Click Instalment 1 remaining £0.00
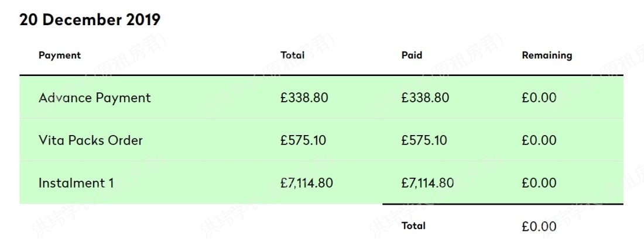644x245 pixels. coord(539,183)
